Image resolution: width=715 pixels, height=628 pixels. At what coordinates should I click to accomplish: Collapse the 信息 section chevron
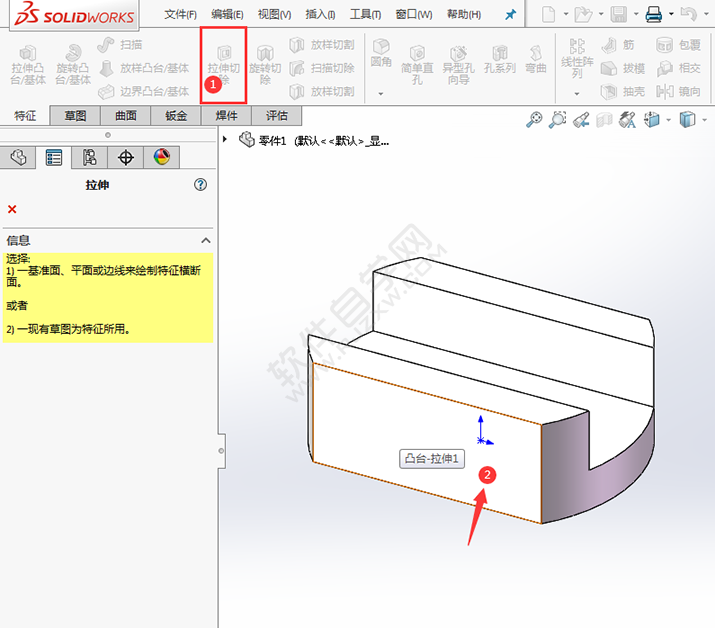pyautogui.click(x=206, y=240)
